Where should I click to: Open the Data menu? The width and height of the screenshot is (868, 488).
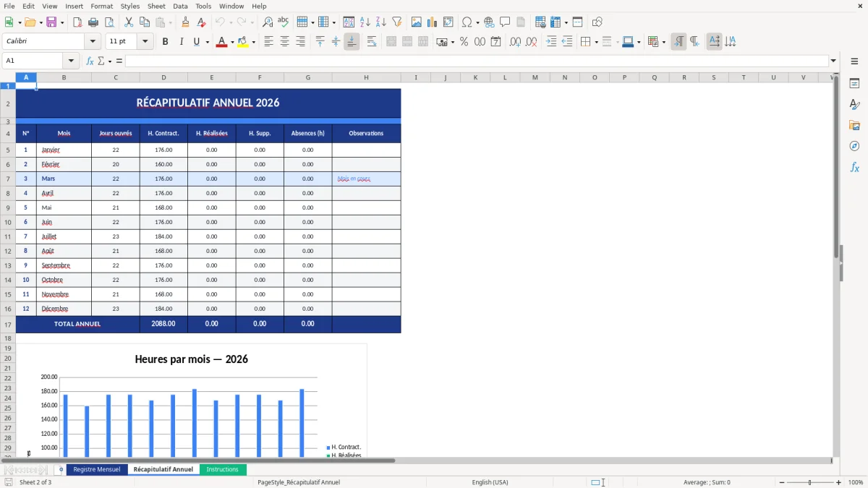pos(180,6)
